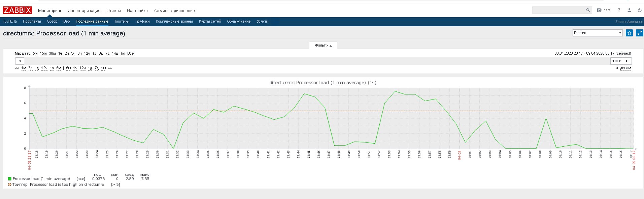Set Масштаб zoom to 5м
Image resolution: width=644 pixels, height=199 pixels.
coord(35,54)
